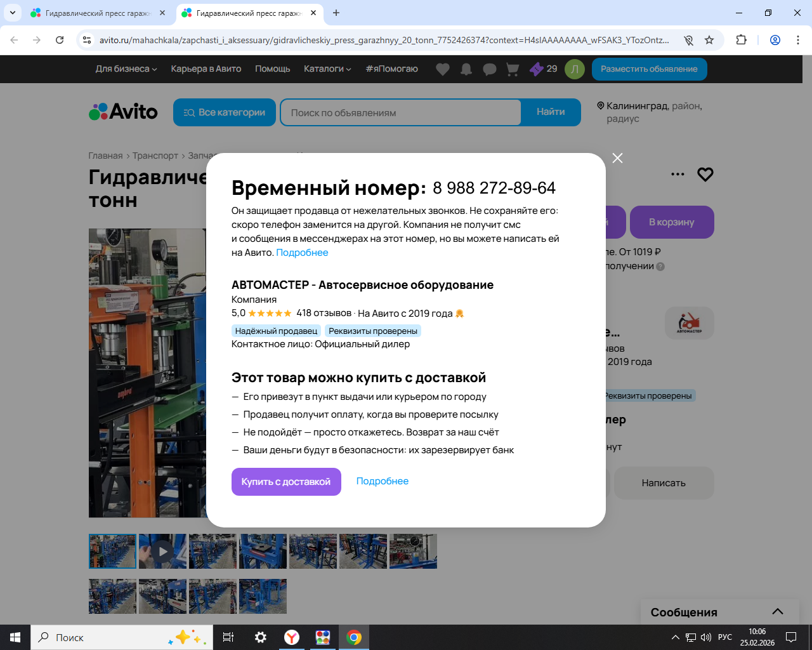Image resolution: width=812 pixels, height=650 pixels.
Task: Select the first gallery thumbnail
Action: (x=112, y=551)
